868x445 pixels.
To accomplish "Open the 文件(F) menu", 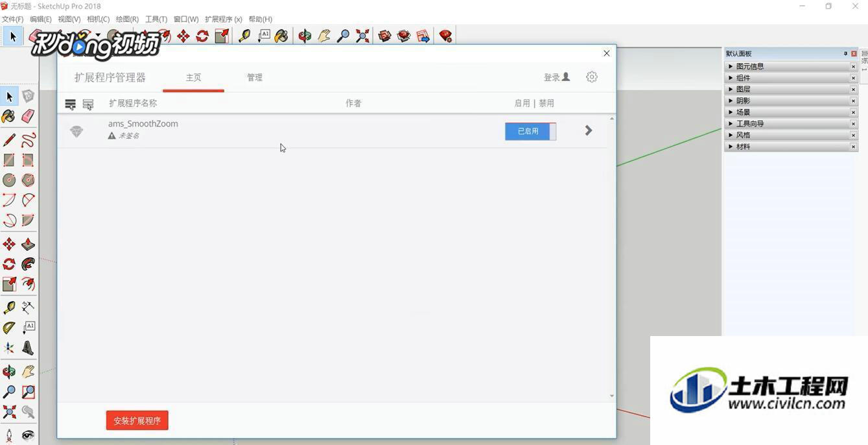I will [12, 19].
